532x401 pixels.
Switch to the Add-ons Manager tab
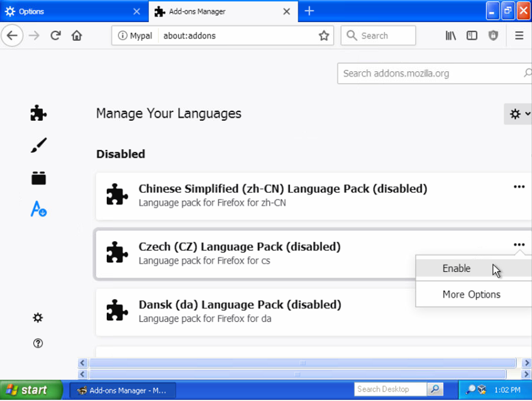223,11
